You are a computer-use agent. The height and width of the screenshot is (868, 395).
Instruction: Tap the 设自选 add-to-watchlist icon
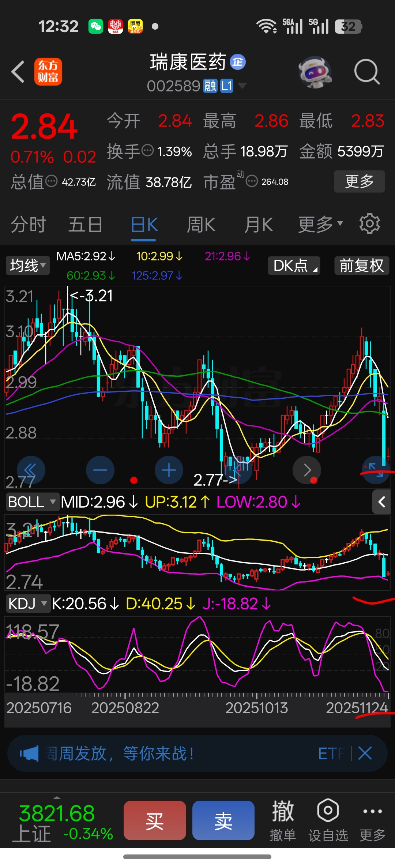328,820
